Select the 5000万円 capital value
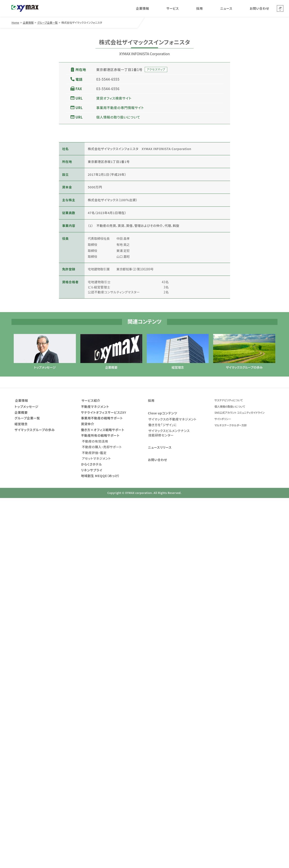Image resolution: width=289 pixels, height=868 pixels. click(x=95, y=187)
